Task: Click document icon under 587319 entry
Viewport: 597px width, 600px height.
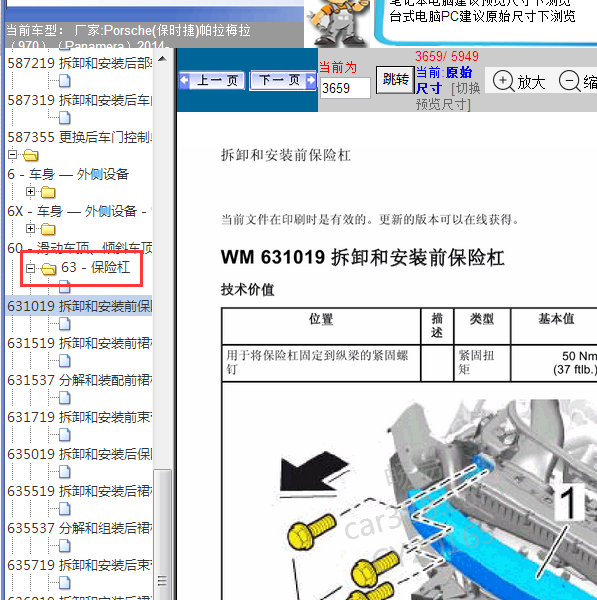Action: (x=65, y=118)
